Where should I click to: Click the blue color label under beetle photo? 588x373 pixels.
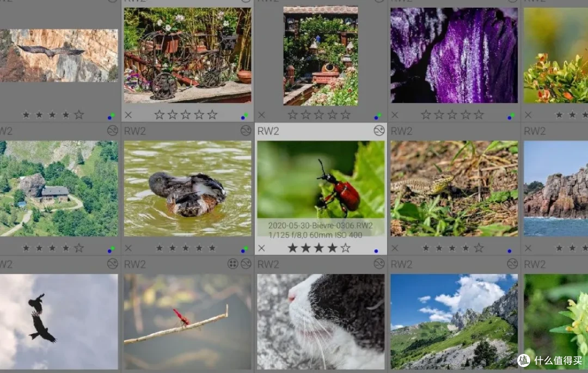376,251
